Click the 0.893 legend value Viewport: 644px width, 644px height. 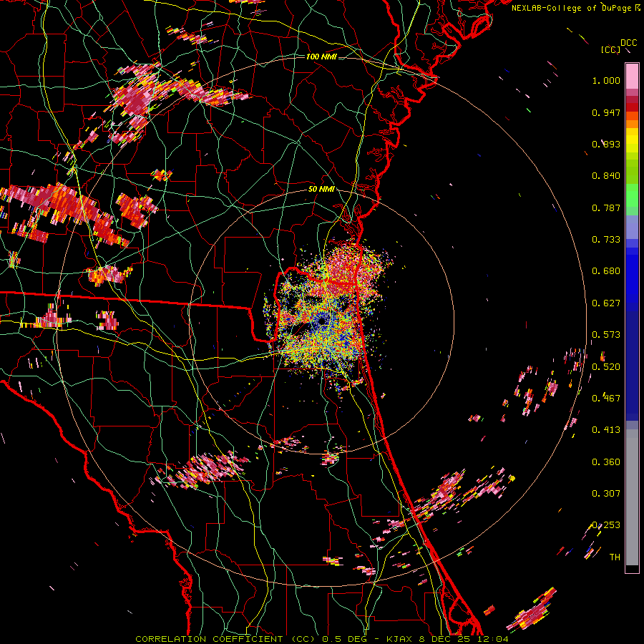(606, 144)
